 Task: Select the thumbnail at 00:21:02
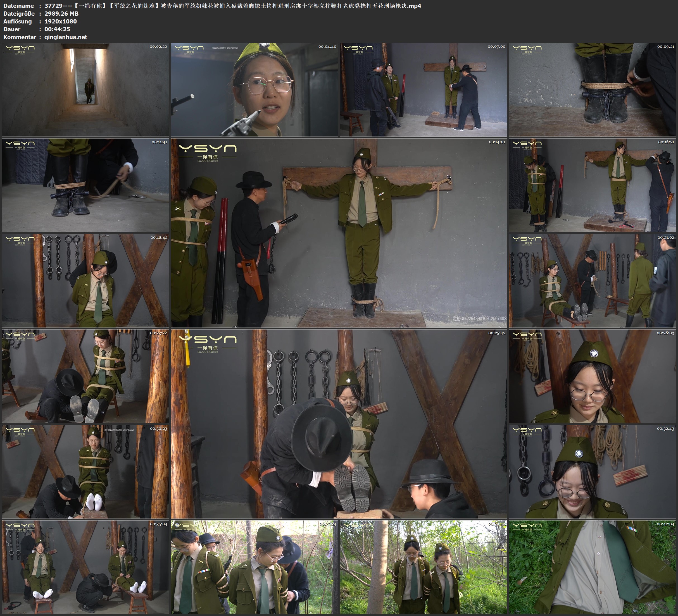(x=593, y=281)
